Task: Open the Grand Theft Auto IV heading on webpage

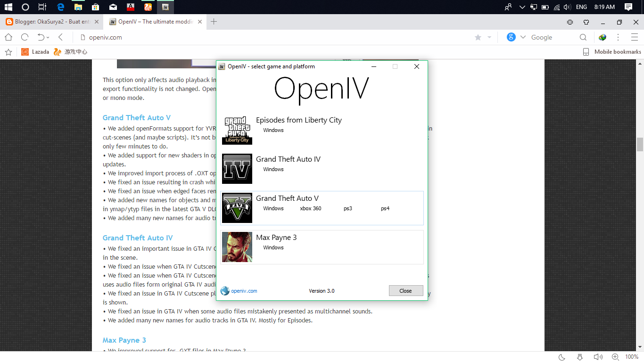Action: pos(138,238)
